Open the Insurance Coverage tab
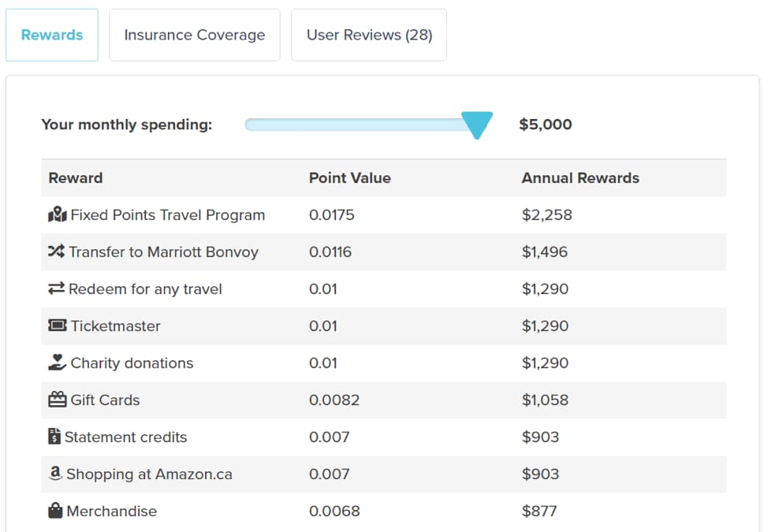The image size is (768, 532). (x=195, y=35)
